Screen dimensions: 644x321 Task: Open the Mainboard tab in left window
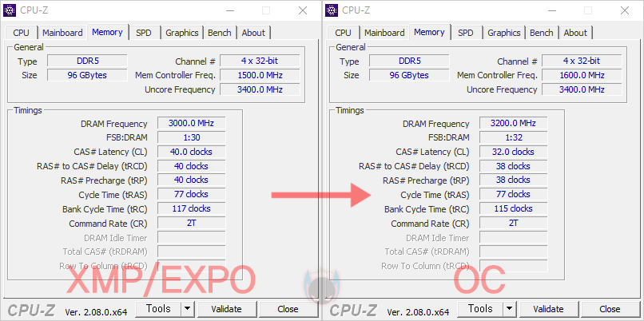point(62,33)
